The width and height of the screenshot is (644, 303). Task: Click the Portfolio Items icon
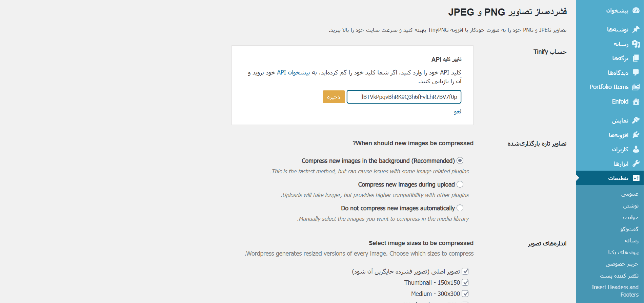tap(636, 87)
